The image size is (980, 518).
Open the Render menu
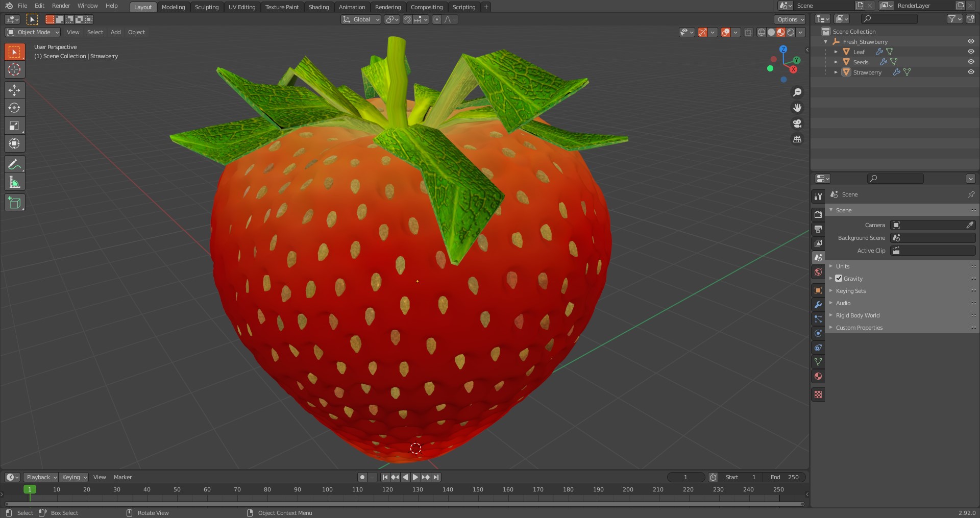tap(61, 6)
